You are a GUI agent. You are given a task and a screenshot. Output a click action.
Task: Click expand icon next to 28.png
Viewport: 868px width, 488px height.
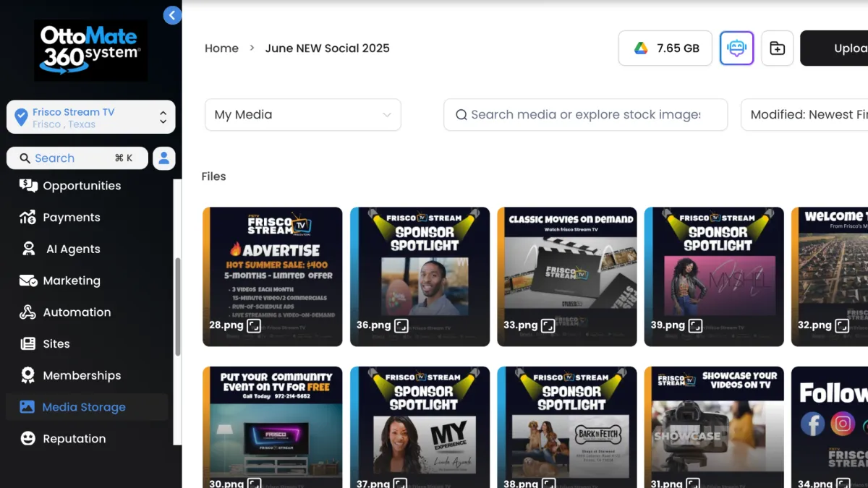coord(254,325)
